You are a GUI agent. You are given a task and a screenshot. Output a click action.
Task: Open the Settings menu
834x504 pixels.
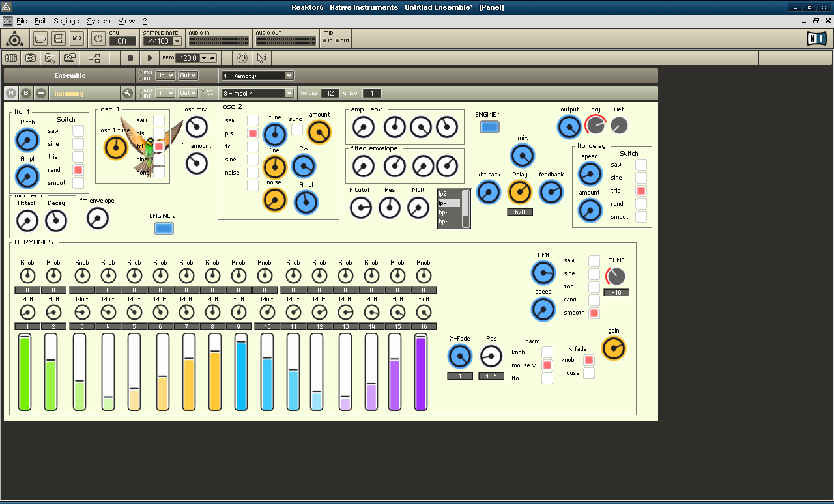click(66, 21)
